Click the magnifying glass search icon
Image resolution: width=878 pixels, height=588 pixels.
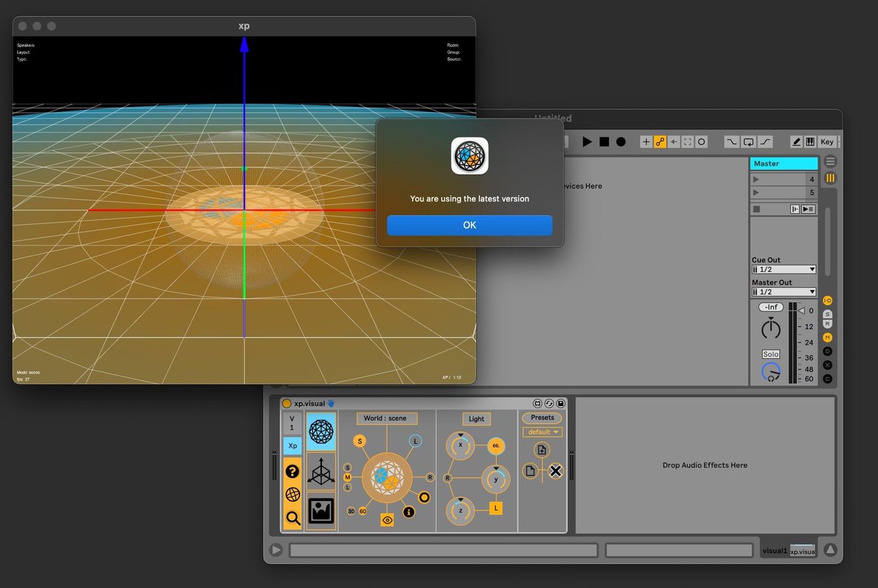pos(293,519)
